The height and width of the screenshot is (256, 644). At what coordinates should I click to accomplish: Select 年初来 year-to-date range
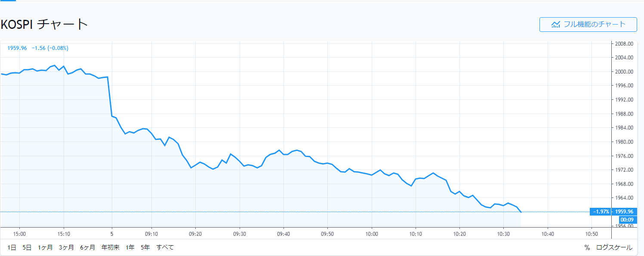click(110, 247)
